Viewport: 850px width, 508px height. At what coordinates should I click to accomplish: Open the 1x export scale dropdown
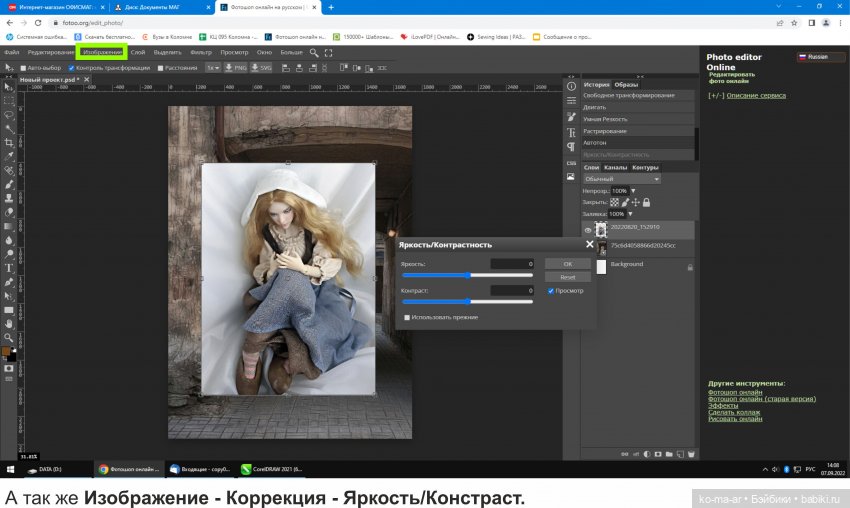click(212, 68)
